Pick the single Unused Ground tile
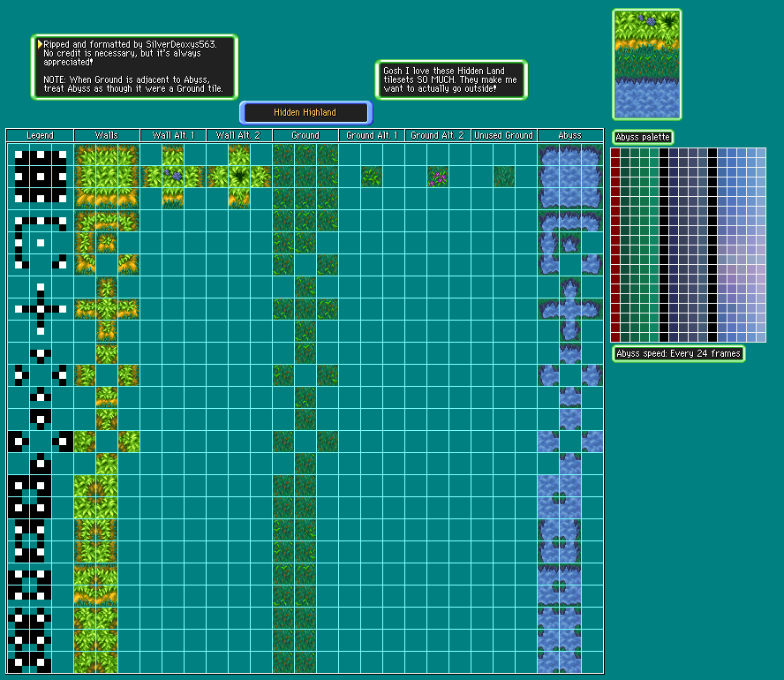 click(x=504, y=177)
